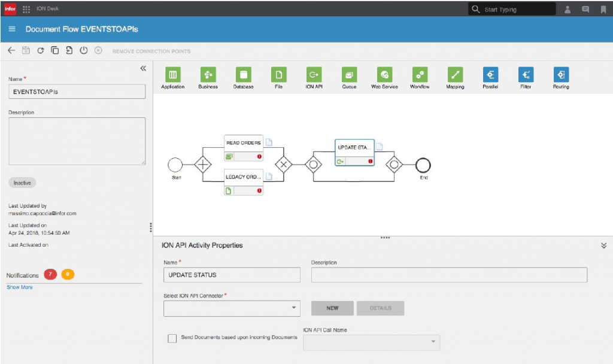Select the Workflow activity icon
This screenshot has width=613, height=364.
pos(420,74)
